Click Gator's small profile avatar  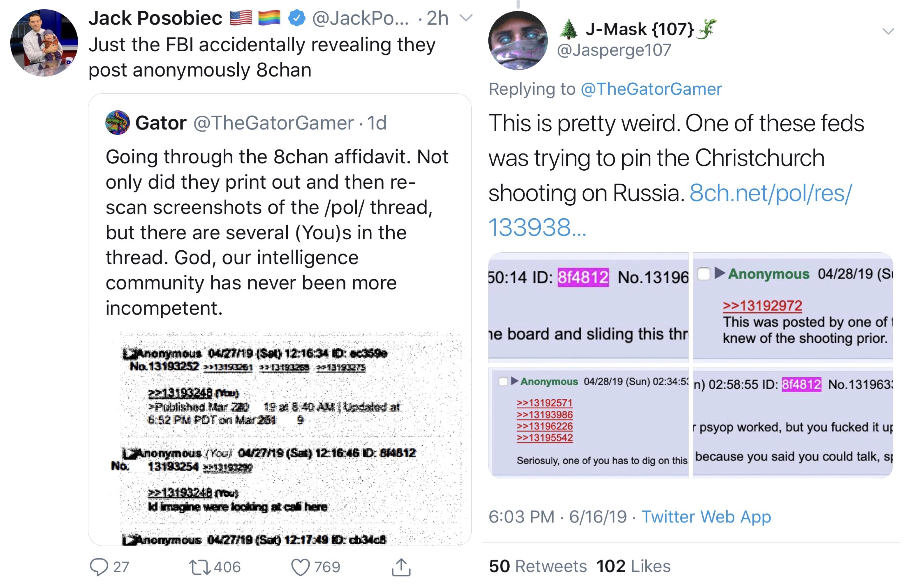(117, 122)
